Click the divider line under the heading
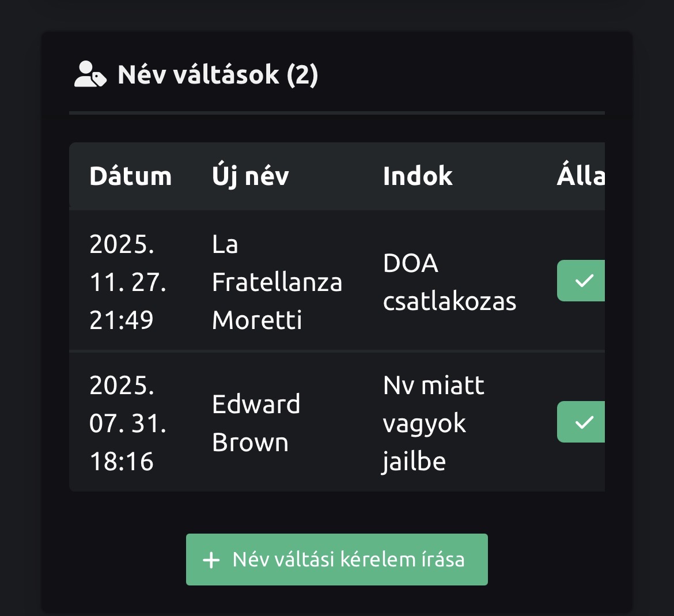Screen dimensions: 674x616 pos(337,113)
